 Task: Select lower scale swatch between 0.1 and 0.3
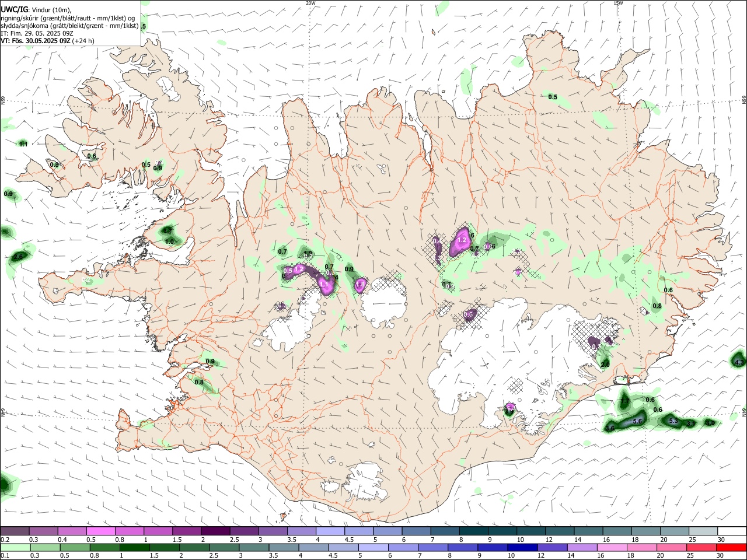pos(15,547)
